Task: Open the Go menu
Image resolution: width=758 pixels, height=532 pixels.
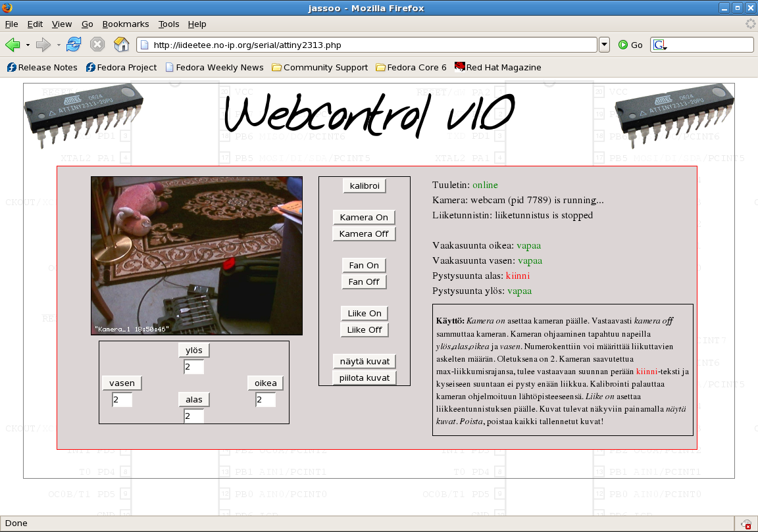Action: 87,24
